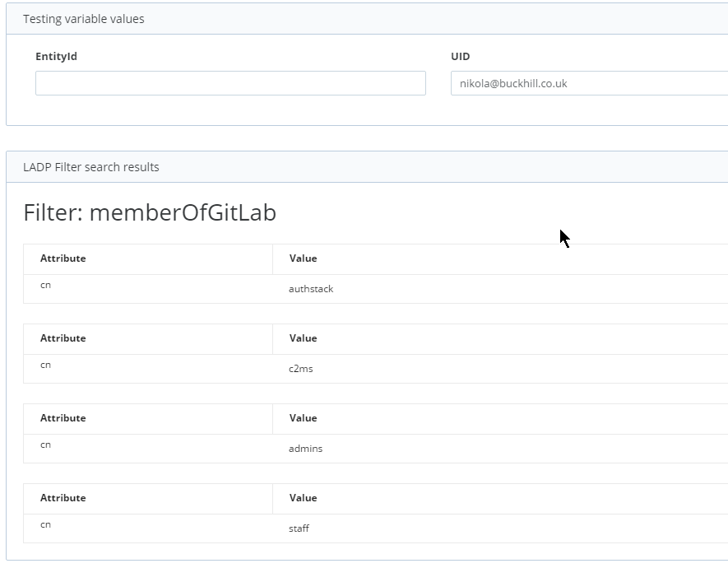
Task: Select the admins value cell
Action: pos(500,449)
